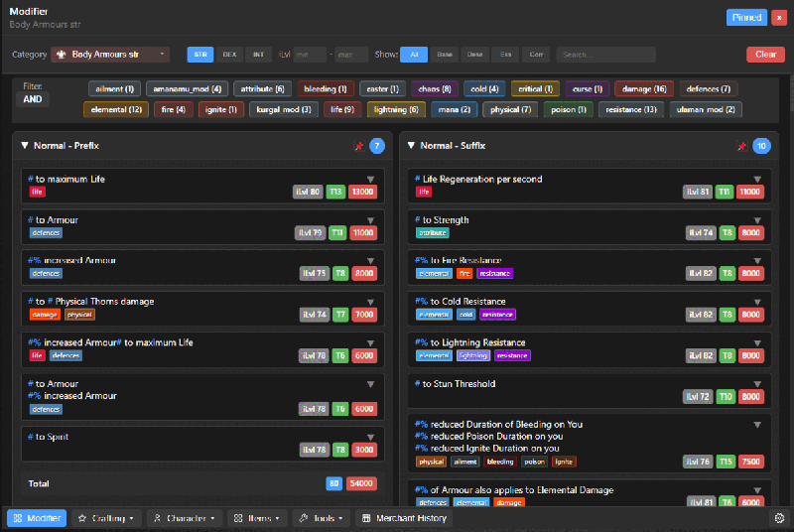Close the Modifier panel with red x
This screenshot has width=794, height=532.
(779, 18)
